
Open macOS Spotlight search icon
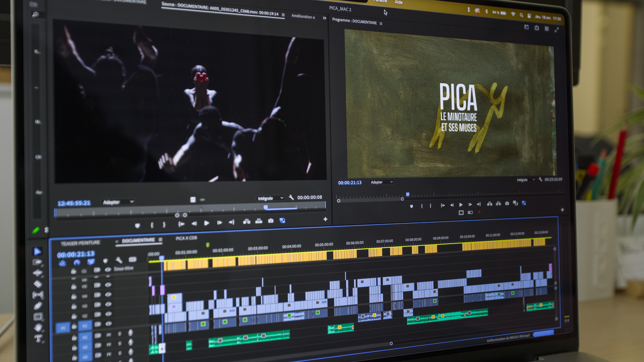pos(521,15)
